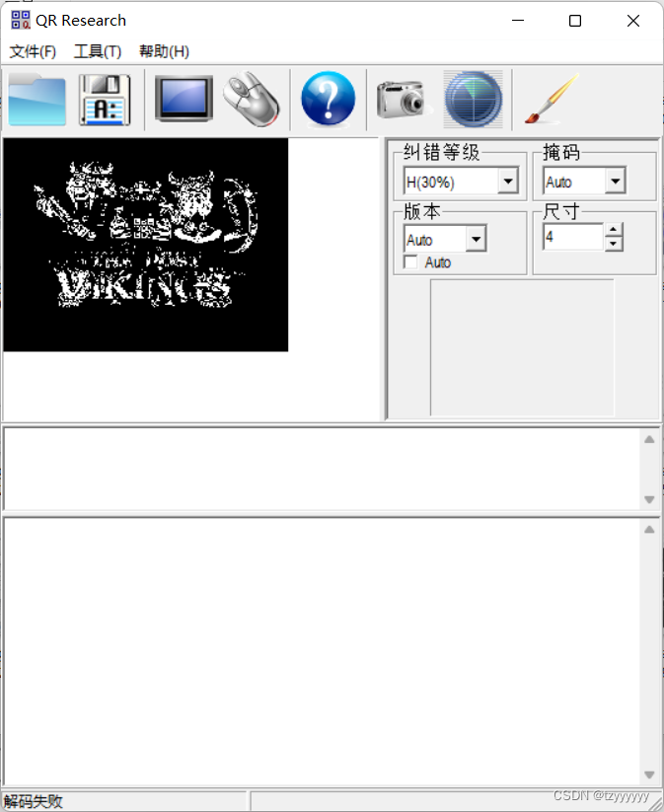This screenshot has height=812, width=664.
Task: Click the 解码失败 status bar message
Action: pyautogui.click(x=34, y=802)
